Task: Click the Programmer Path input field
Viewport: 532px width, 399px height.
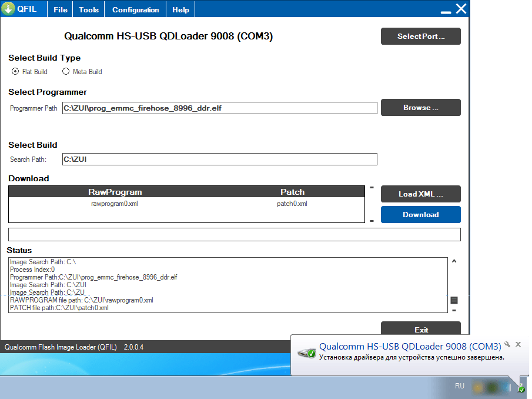Action: click(219, 108)
